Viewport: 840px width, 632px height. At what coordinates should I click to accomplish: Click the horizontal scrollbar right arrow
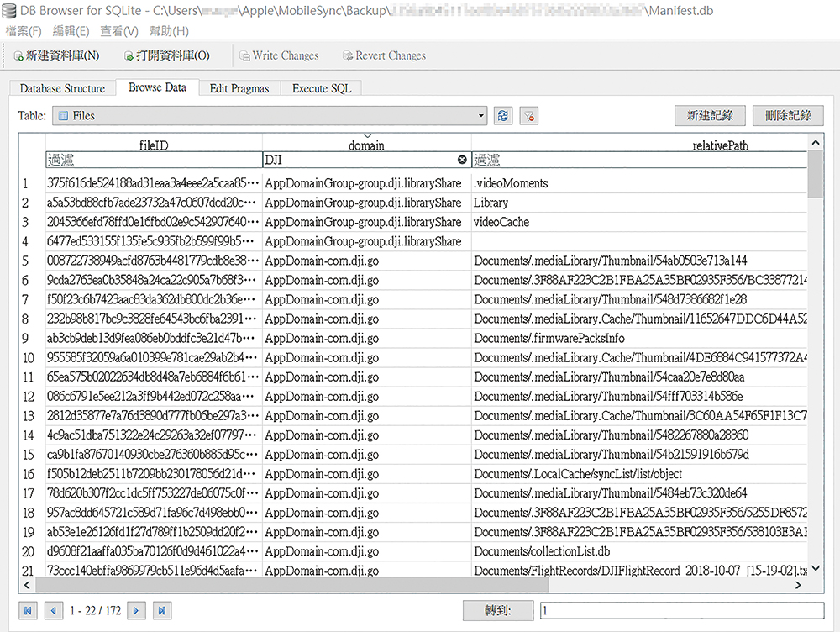coord(798,585)
